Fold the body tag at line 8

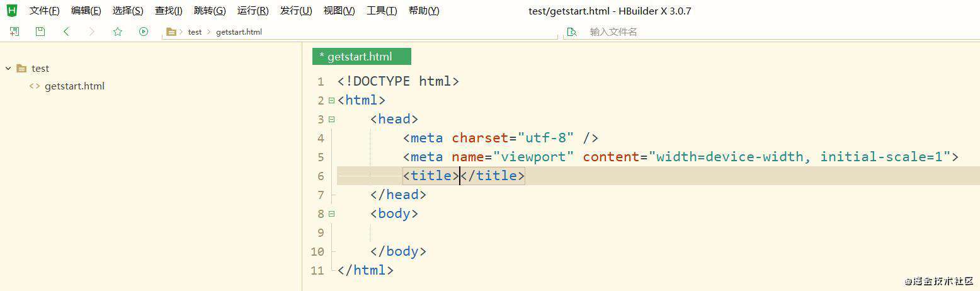331,214
